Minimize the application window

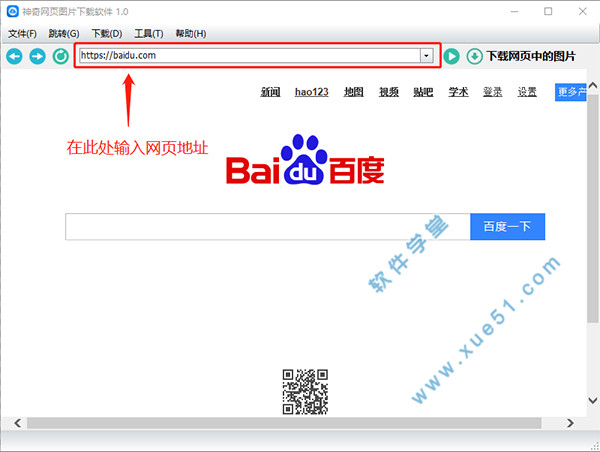click(x=514, y=11)
